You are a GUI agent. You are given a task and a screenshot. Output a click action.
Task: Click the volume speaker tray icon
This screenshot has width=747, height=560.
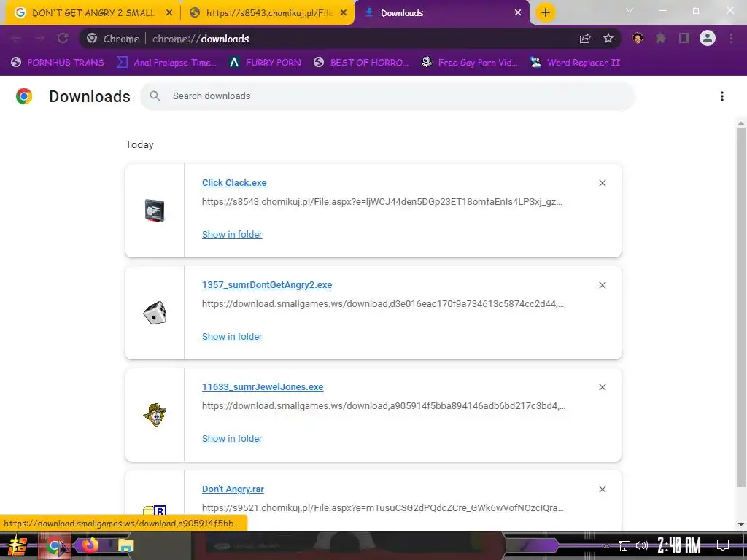[x=642, y=545]
